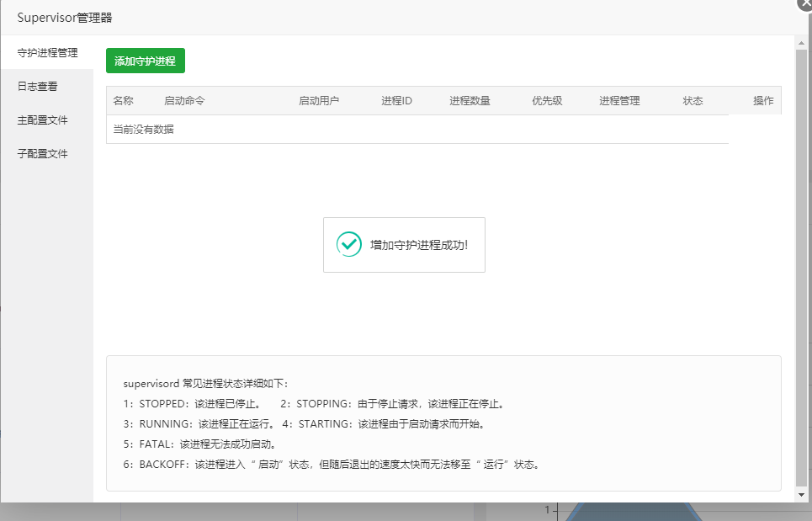Click the 操作 column header
Screen dimensions: 812x521
(763, 100)
